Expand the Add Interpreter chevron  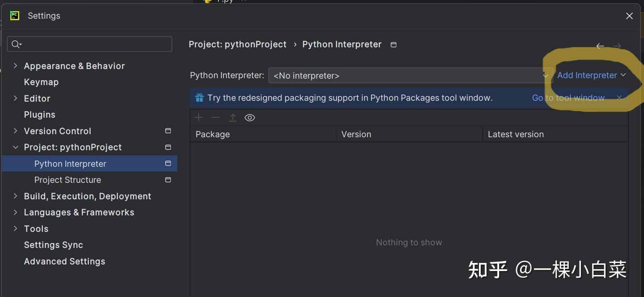623,75
